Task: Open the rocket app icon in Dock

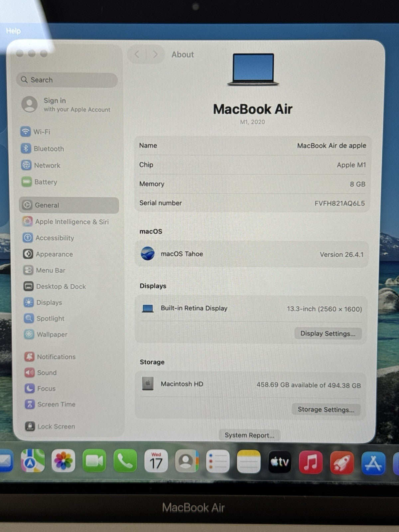Action: (342, 462)
